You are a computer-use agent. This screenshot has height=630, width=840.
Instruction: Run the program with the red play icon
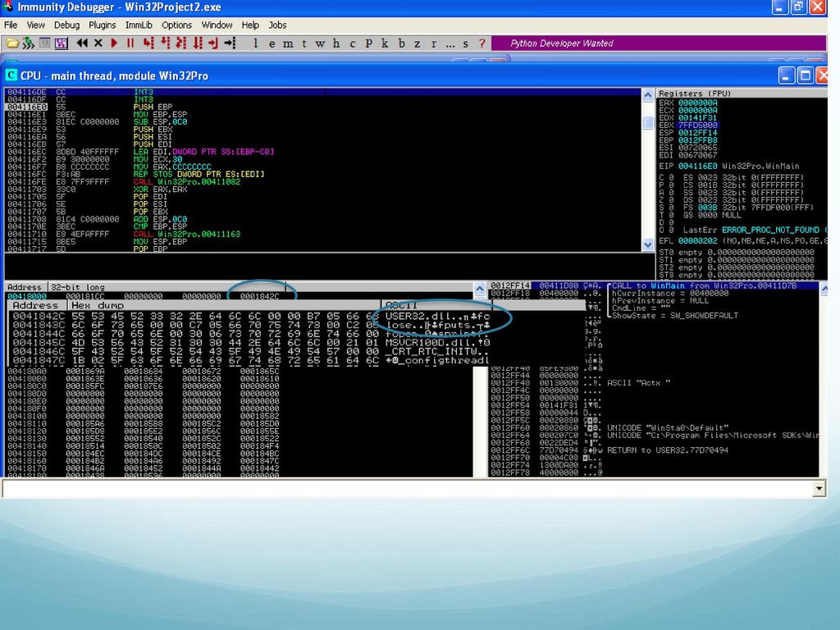coord(114,43)
